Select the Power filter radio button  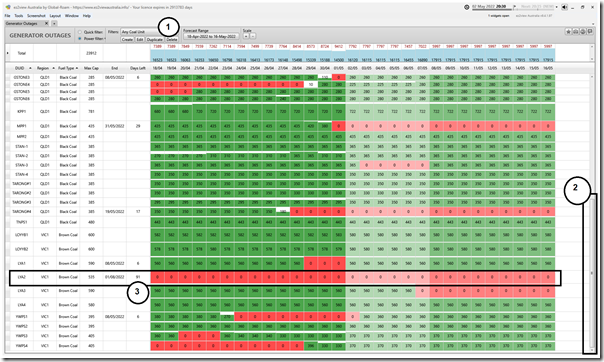[80, 39]
